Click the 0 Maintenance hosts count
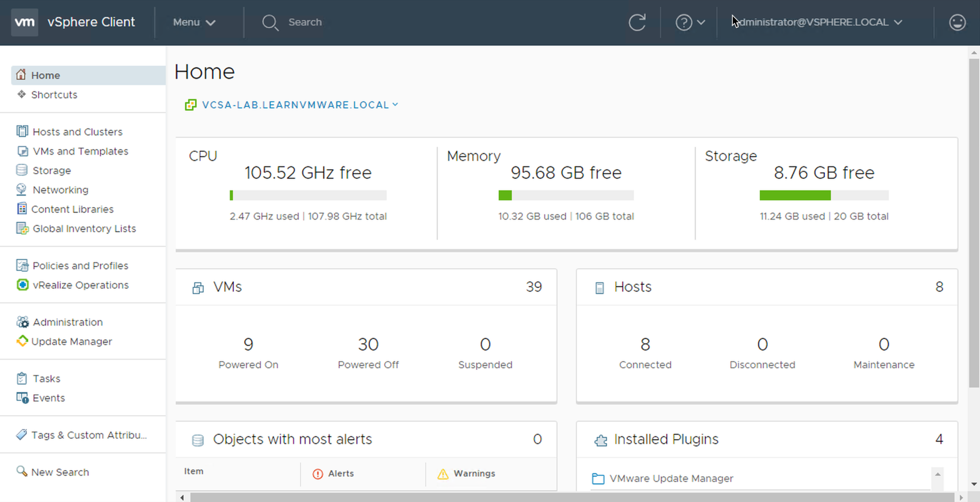Viewport: 980px width, 502px height. click(x=884, y=345)
